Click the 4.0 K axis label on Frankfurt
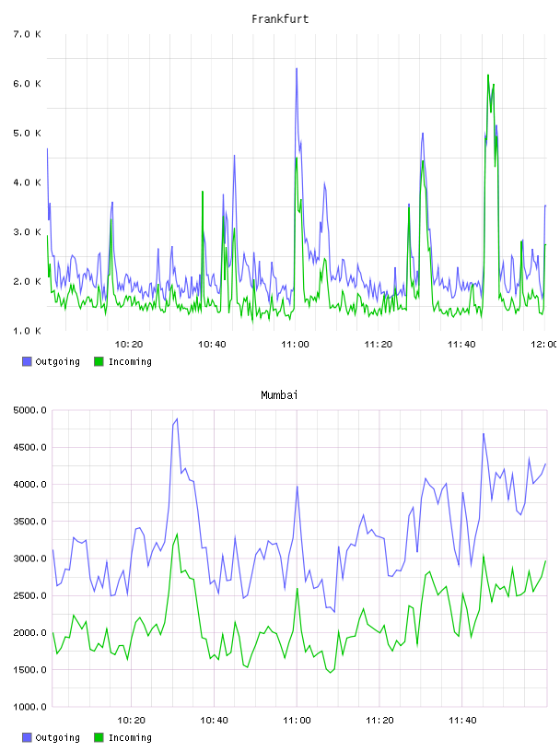 click(x=28, y=182)
